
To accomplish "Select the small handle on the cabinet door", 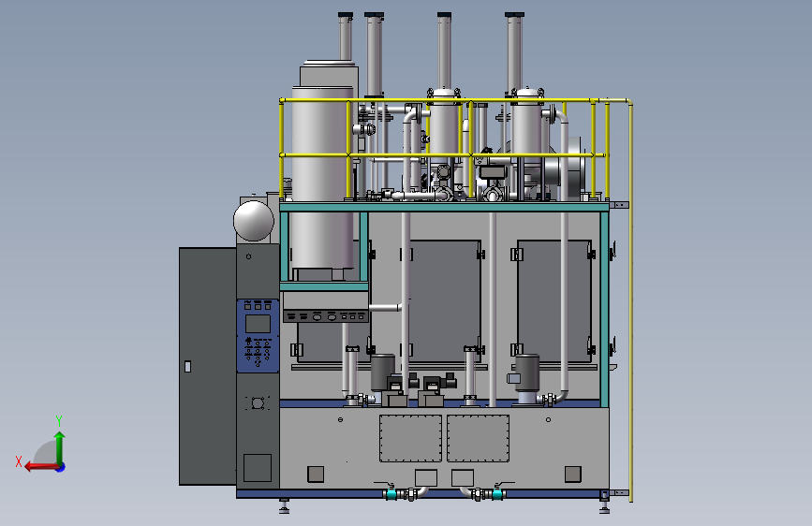I will coord(187,367).
